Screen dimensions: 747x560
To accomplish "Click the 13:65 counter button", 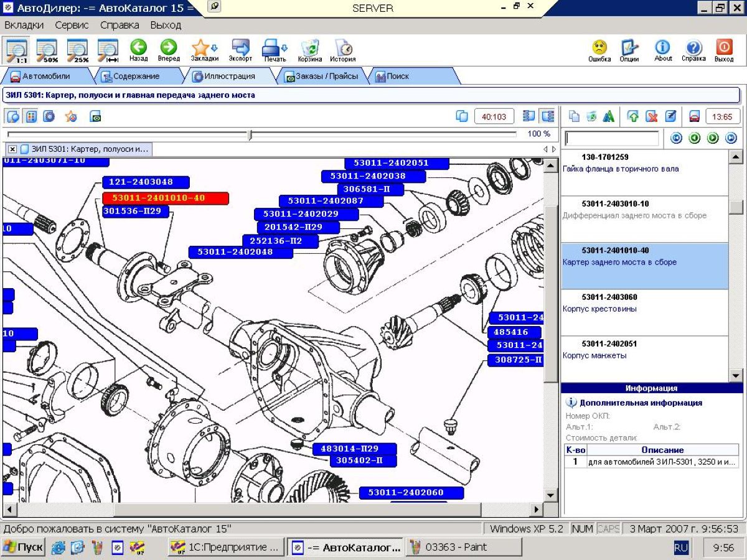I will (x=722, y=116).
